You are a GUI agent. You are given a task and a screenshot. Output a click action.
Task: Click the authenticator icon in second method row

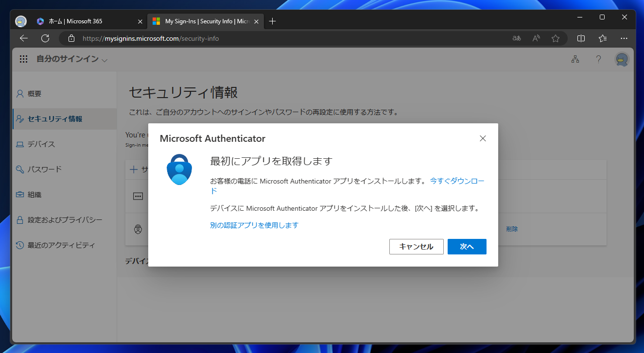(x=138, y=229)
